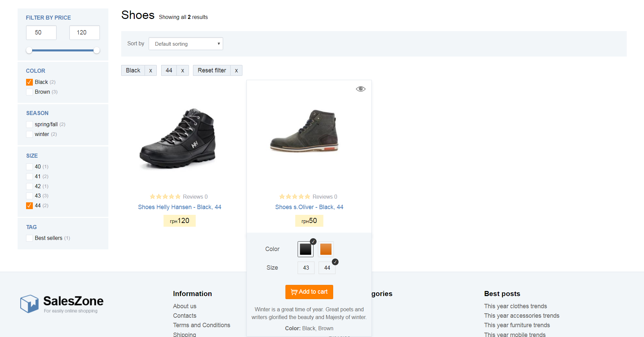
Task: Click the Black filter tag label
Action: point(133,70)
